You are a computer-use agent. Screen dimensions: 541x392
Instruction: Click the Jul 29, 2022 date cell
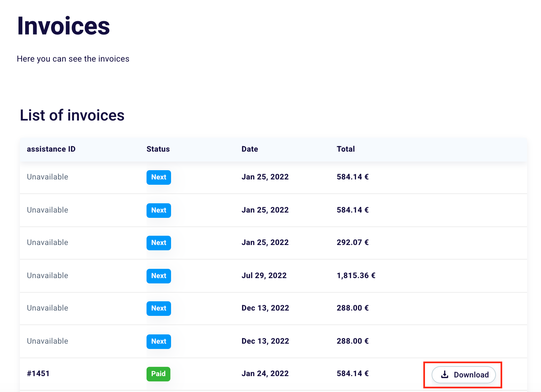[264, 275]
